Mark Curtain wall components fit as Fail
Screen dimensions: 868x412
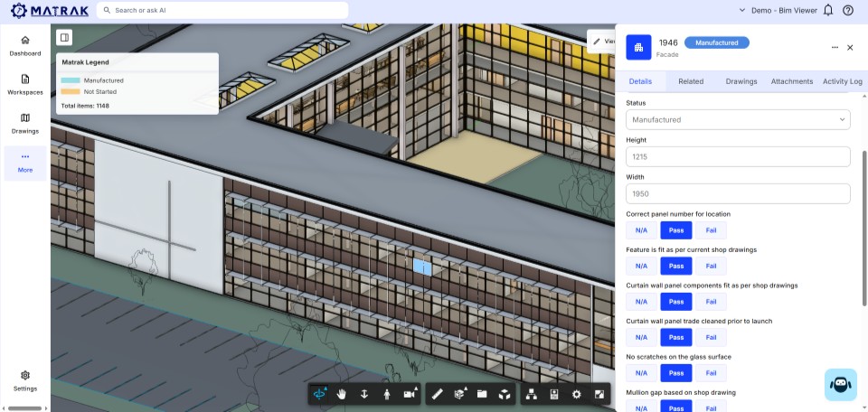711,302
